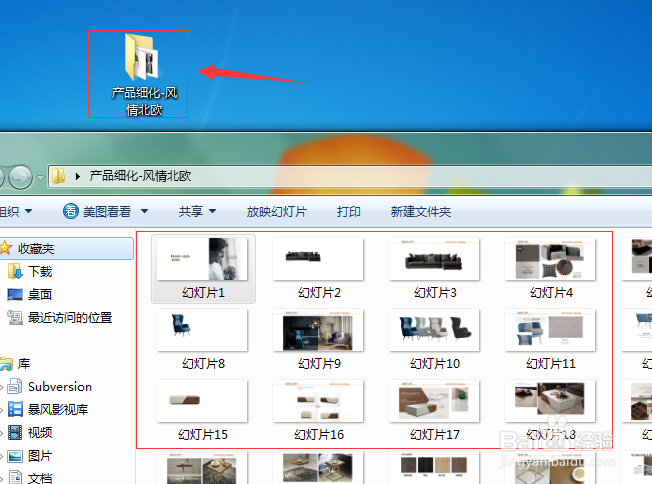Click the Subversion library icon
The height and width of the screenshot is (484, 652).
point(15,386)
